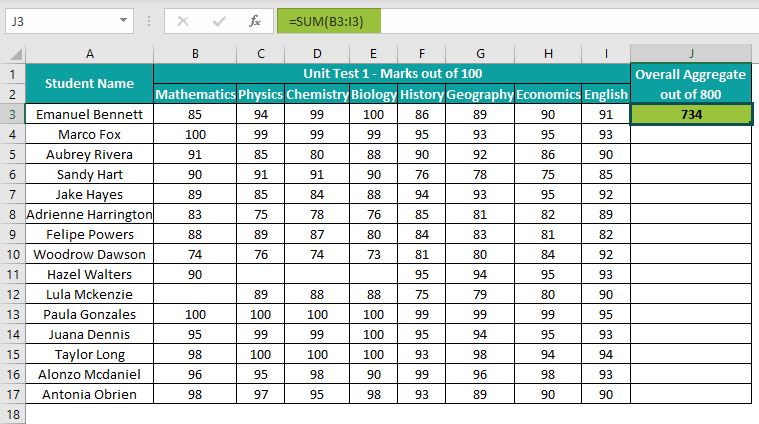Open the Name Box dropdown arrow
The image size is (759, 424).
pos(123,20)
